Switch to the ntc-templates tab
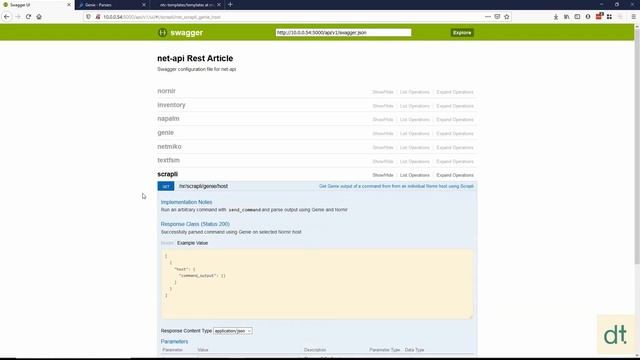Image resolution: width=640 pixels, height=360 pixels. [x=187, y=5]
